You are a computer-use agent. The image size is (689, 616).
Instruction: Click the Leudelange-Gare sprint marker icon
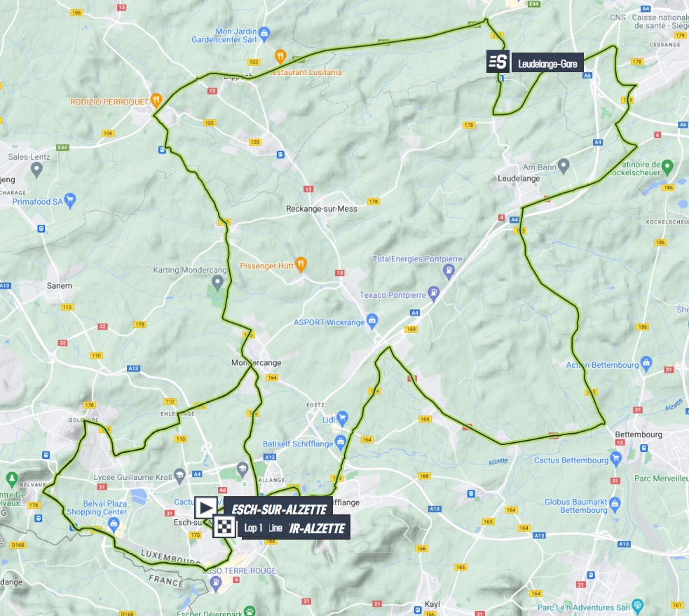pyautogui.click(x=498, y=62)
